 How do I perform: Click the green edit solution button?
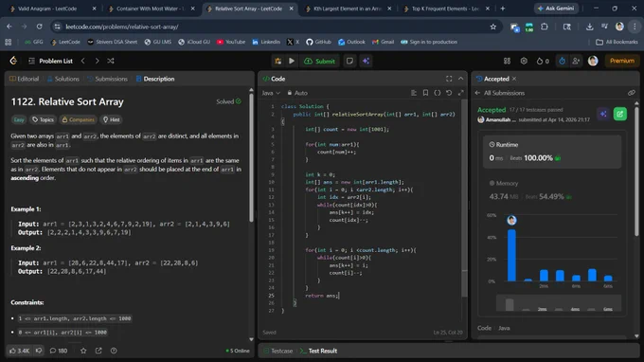(619, 114)
